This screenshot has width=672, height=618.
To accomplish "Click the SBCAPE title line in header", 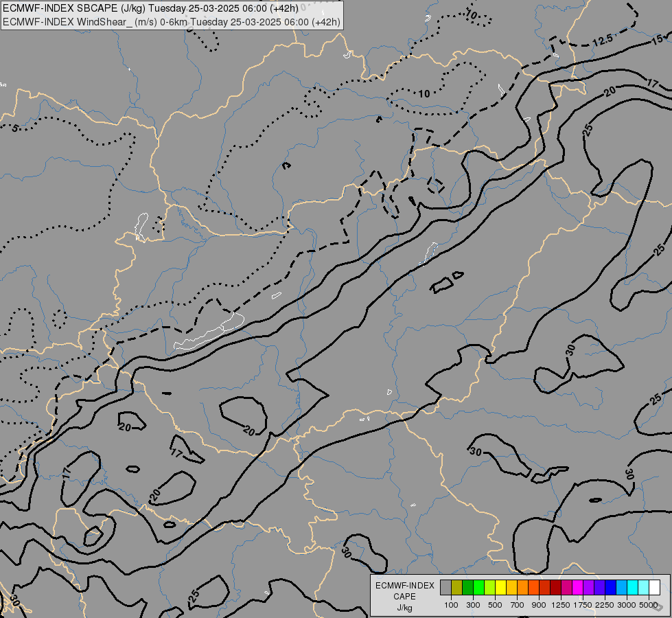I will pyautogui.click(x=150, y=8).
